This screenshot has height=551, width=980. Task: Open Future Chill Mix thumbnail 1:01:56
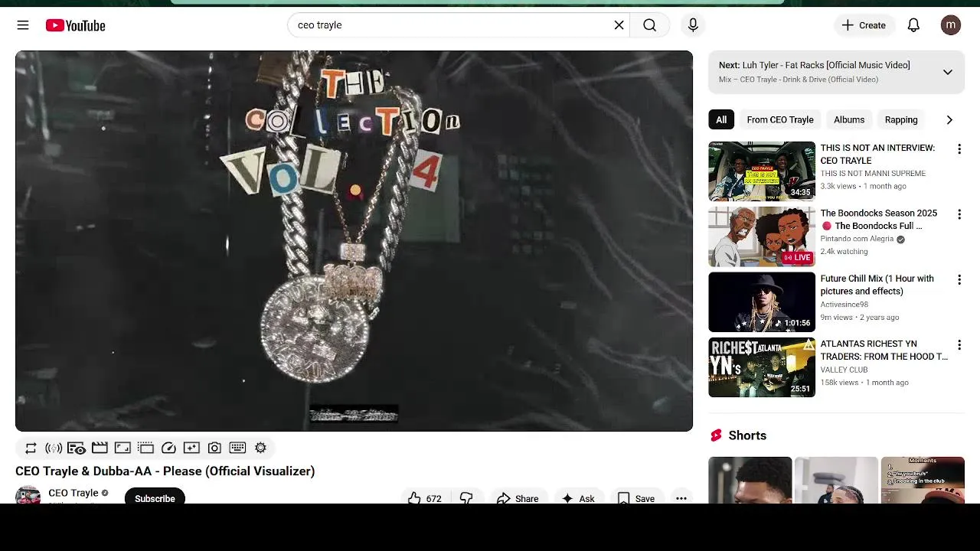762,302
